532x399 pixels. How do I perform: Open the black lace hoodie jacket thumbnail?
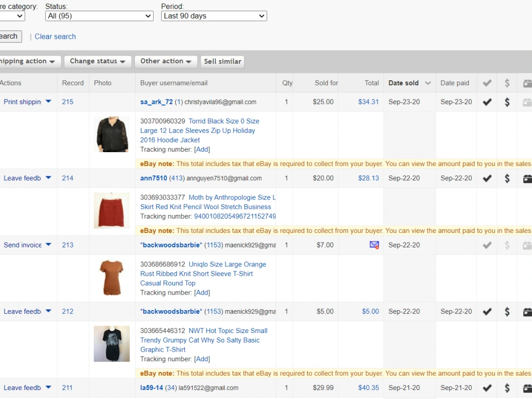[x=112, y=135]
